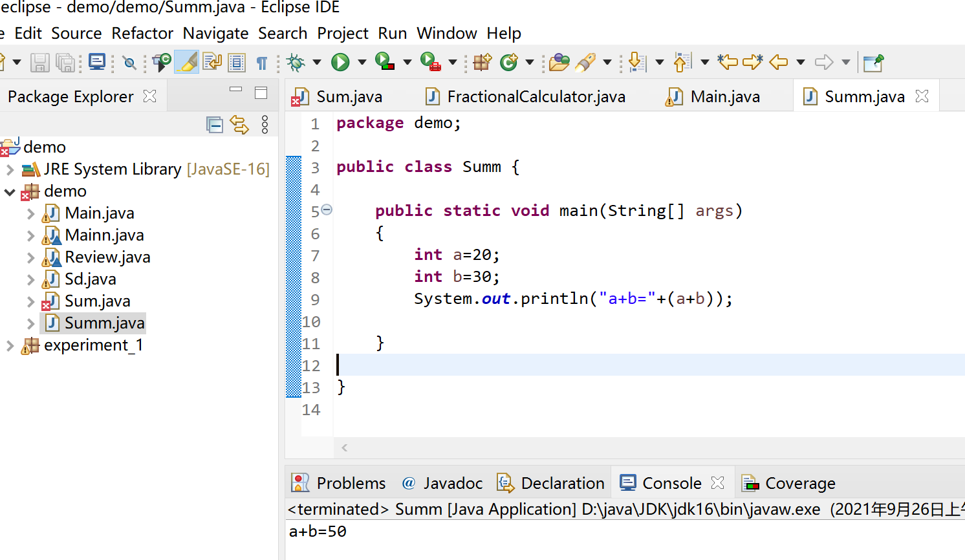
Task: Open the Search dropdown arrow
Action: [x=607, y=63]
